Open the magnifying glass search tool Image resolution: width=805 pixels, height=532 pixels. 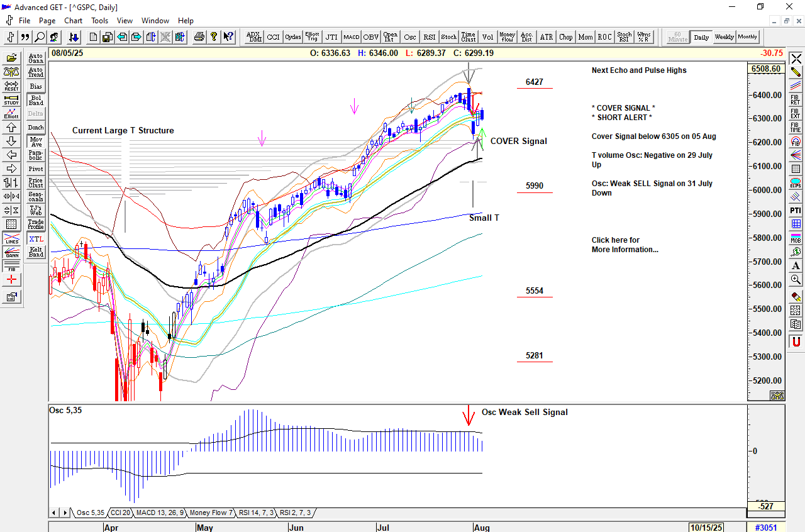(40, 37)
